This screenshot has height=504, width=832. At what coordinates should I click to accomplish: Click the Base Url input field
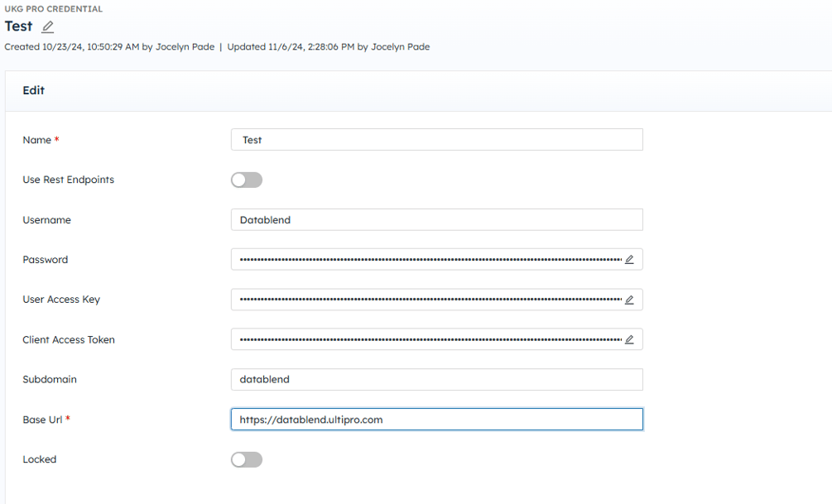tap(436, 420)
